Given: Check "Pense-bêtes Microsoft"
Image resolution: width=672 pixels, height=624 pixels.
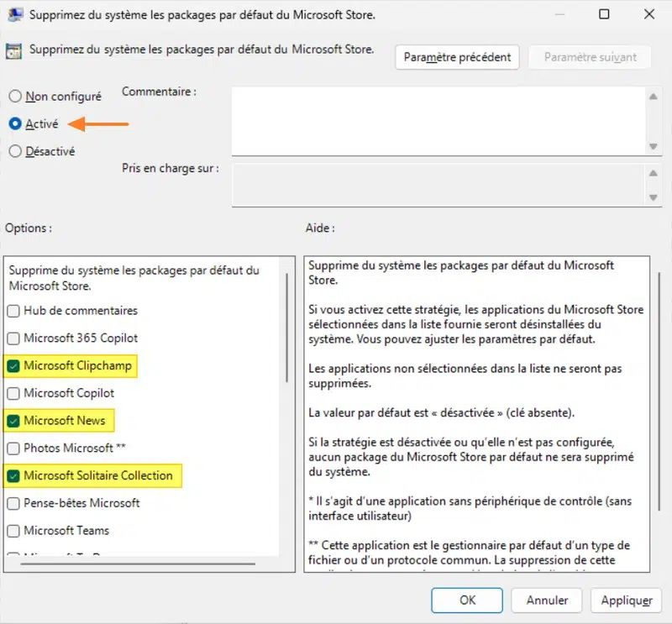Looking at the screenshot, I should (14, 504).
